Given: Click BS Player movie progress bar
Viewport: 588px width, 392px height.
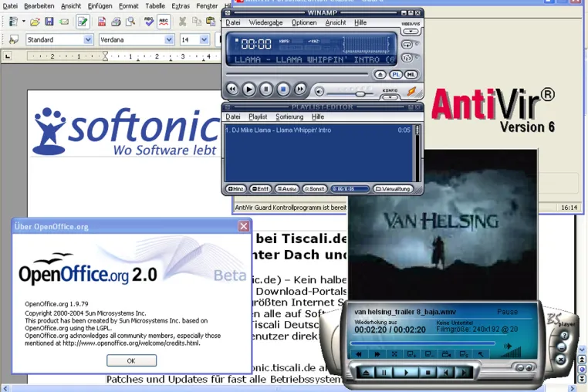Looking at the screenshot, I should click(423, 343).
